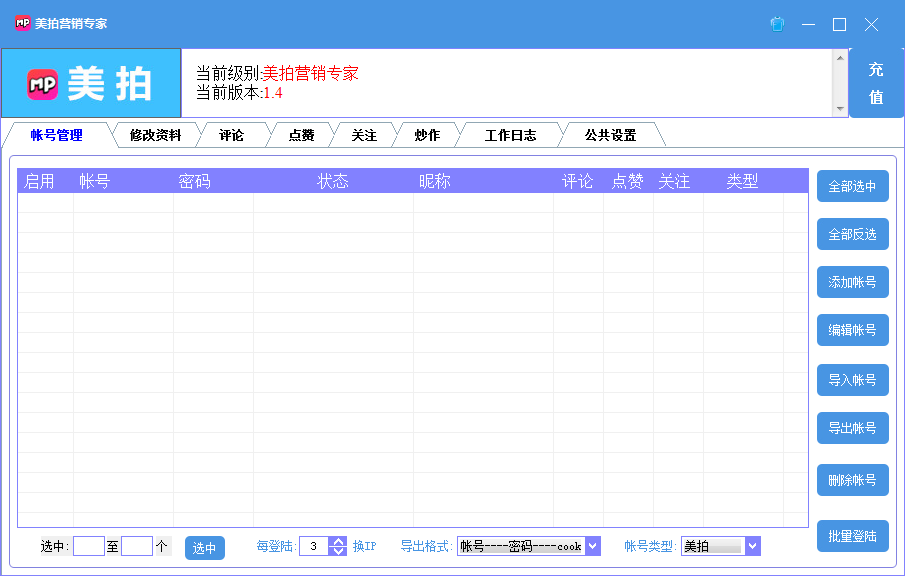Maximize the 美拍营销专家 window
This screenshot has height=576, width=905.
(x=840, y=24)
